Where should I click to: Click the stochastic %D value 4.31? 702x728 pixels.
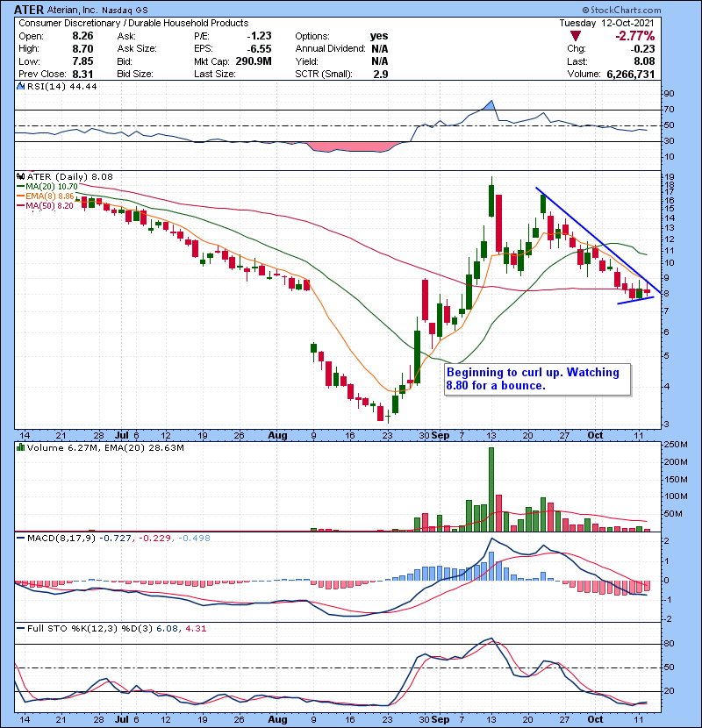(x=196, y=629)
